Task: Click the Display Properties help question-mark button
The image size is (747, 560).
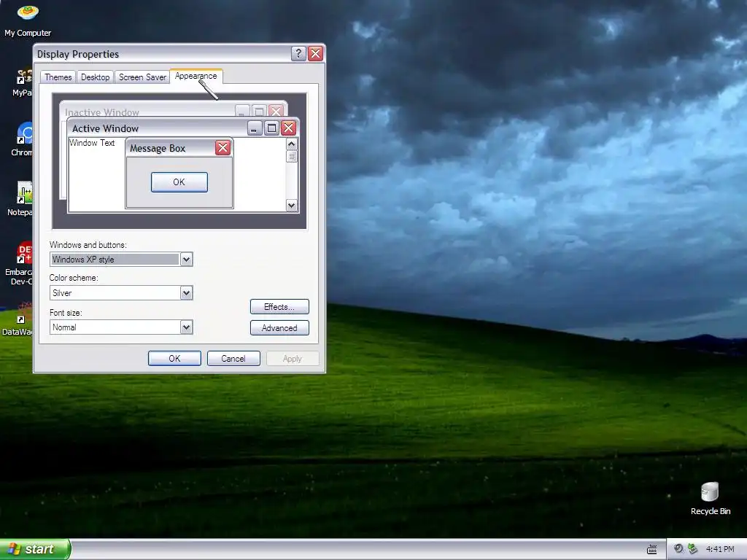Action: point(298,53)
